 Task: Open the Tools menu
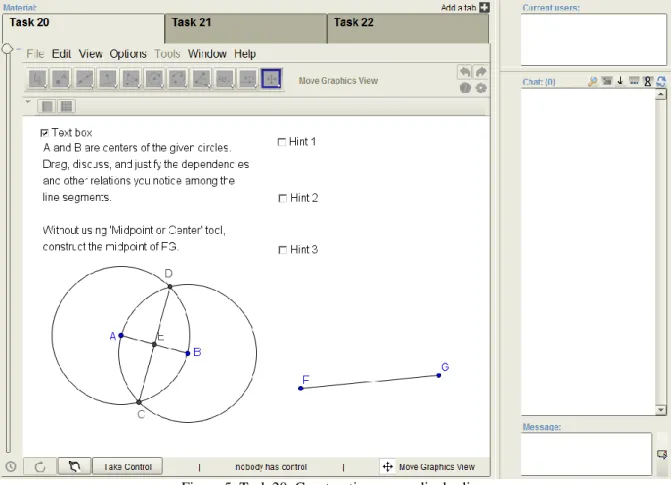tap(167, 54)
